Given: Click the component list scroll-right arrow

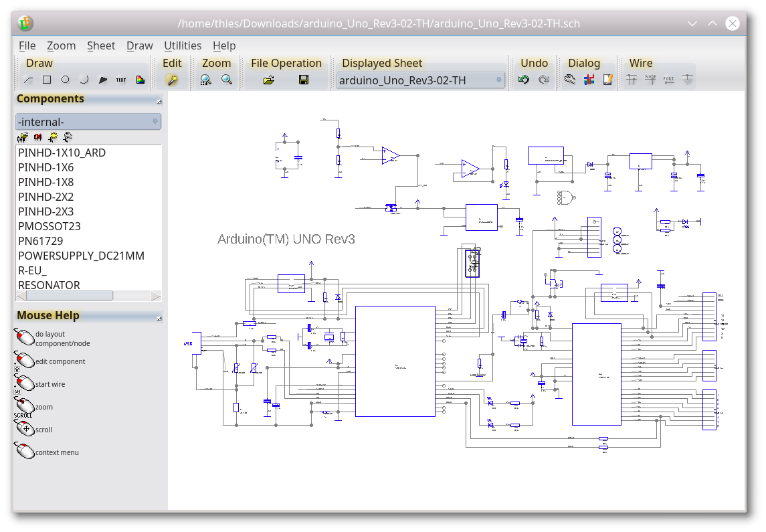Looking at the screenshot, I should click(156, 296).
